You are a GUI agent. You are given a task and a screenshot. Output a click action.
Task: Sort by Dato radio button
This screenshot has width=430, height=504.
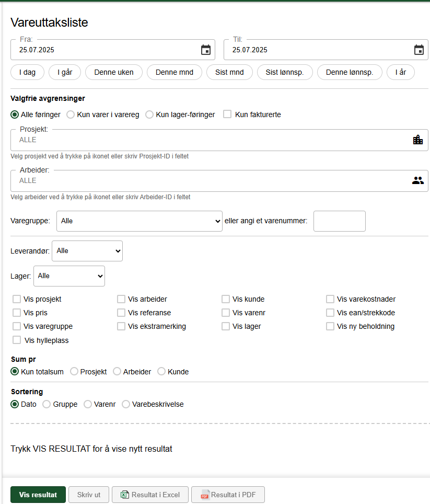tap(15, 404)
